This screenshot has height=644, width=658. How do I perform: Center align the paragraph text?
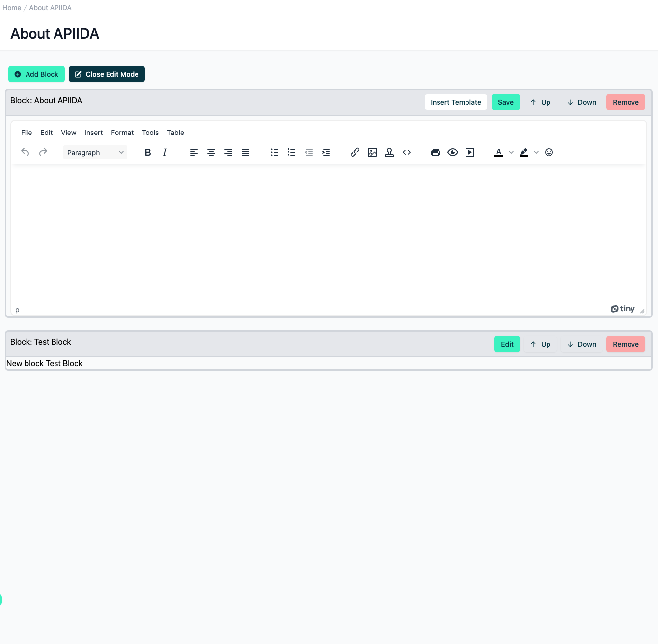click(211, 152)
